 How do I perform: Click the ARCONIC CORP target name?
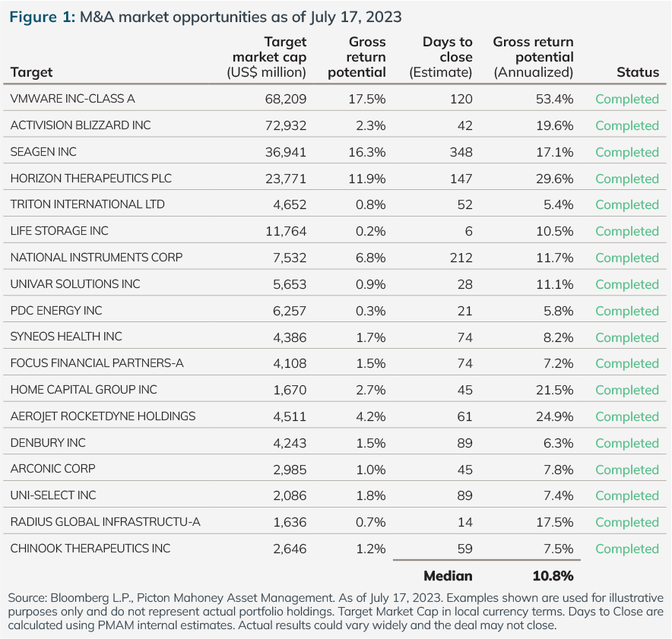(x=52, y=469)
